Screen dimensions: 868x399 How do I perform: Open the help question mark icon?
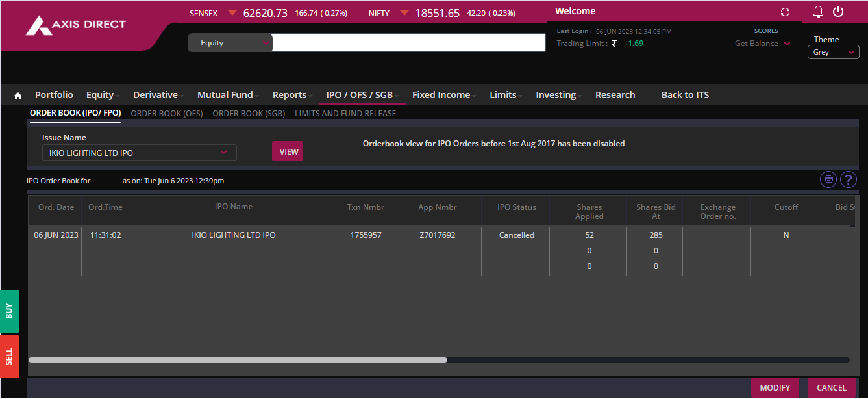[849, 179]
